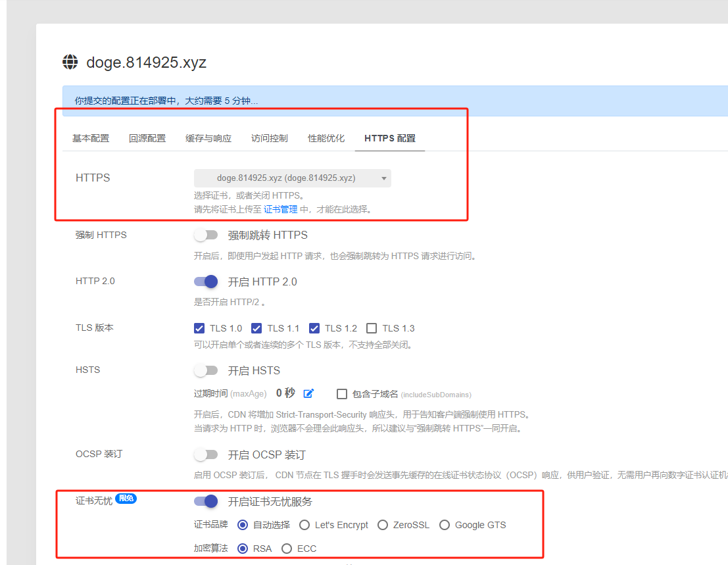The width and height of the screenshot is (728, 565).
Task: Select the 访问控制 tab
Action: click(x=270, y=138)
